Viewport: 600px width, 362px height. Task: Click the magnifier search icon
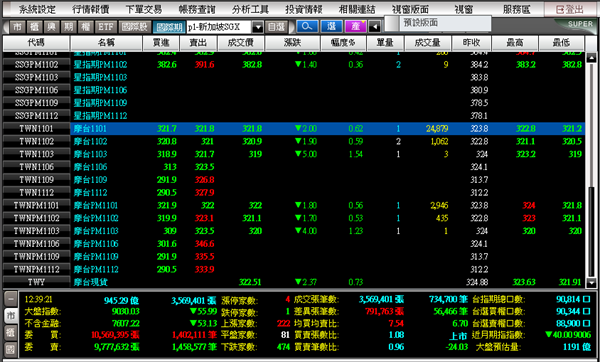pyautogui.click(x=307, y=27)
